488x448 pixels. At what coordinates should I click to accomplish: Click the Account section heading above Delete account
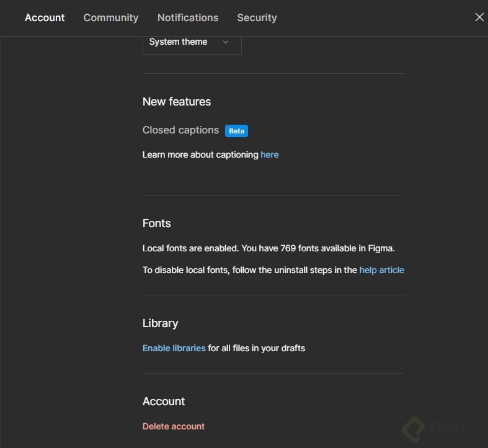[164, 401]
